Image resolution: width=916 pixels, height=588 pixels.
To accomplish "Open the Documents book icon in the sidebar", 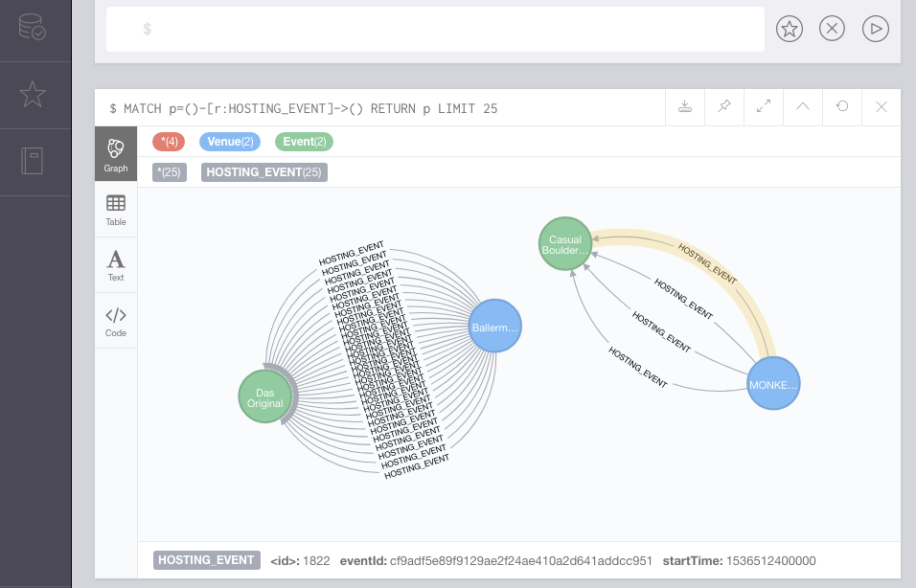I will 33,161.
